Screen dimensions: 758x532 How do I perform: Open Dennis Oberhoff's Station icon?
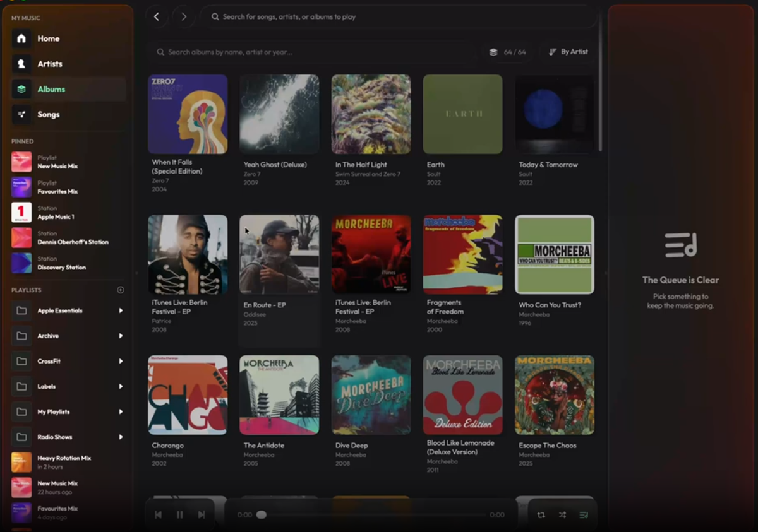click(x=21, y=238)
